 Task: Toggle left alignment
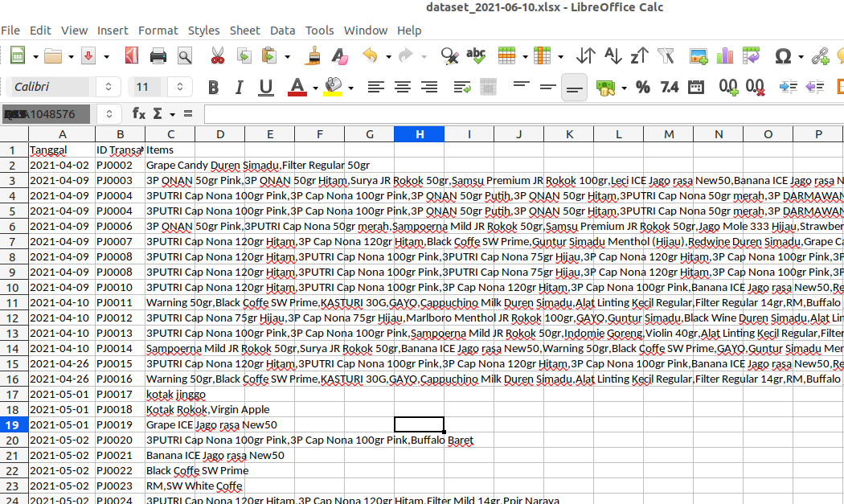[375, 87]
